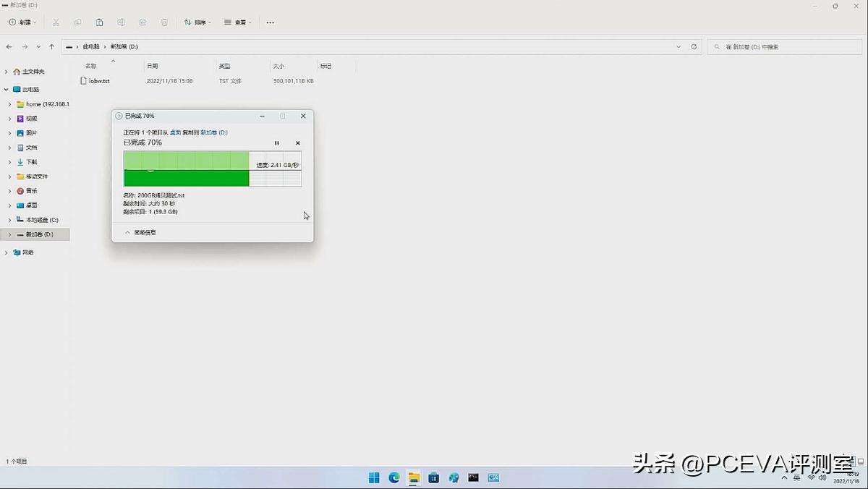Click the Share icon in the toolbar
Image resolution: width=868 pixels, height=489 pixels.
click(x=142, y=22)
